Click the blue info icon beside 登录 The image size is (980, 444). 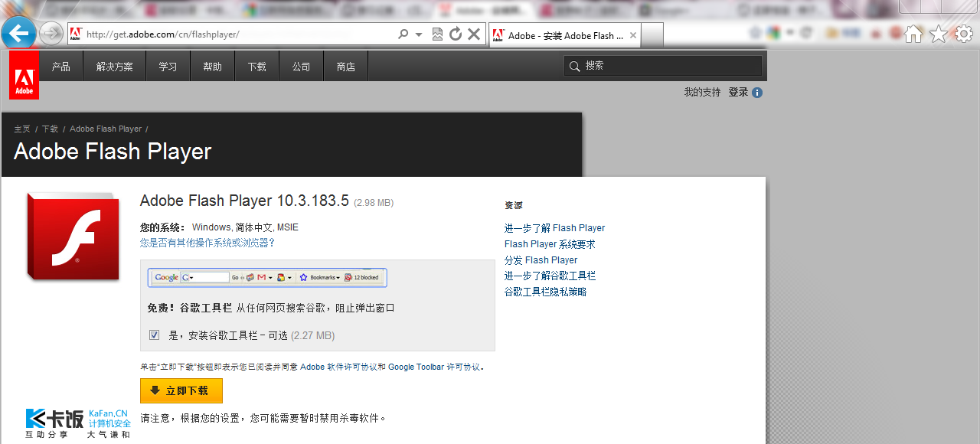(x=757, y=93)
